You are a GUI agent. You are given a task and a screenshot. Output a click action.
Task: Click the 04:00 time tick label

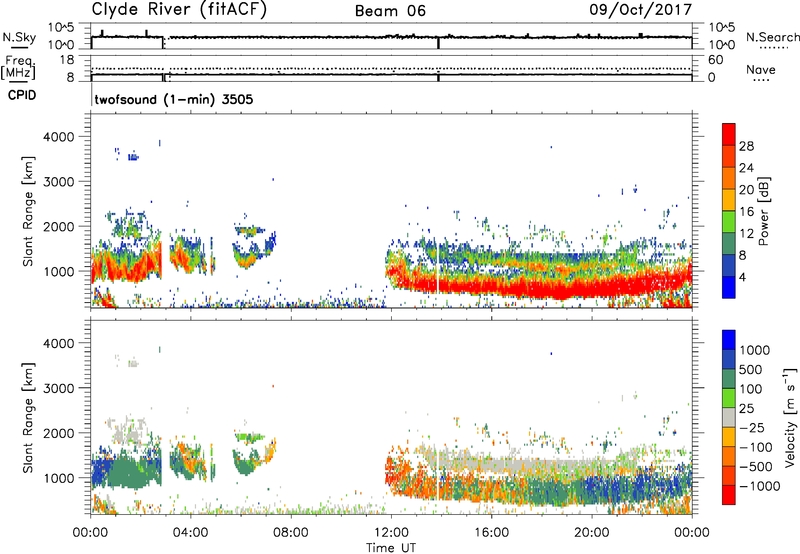[190, 533]
